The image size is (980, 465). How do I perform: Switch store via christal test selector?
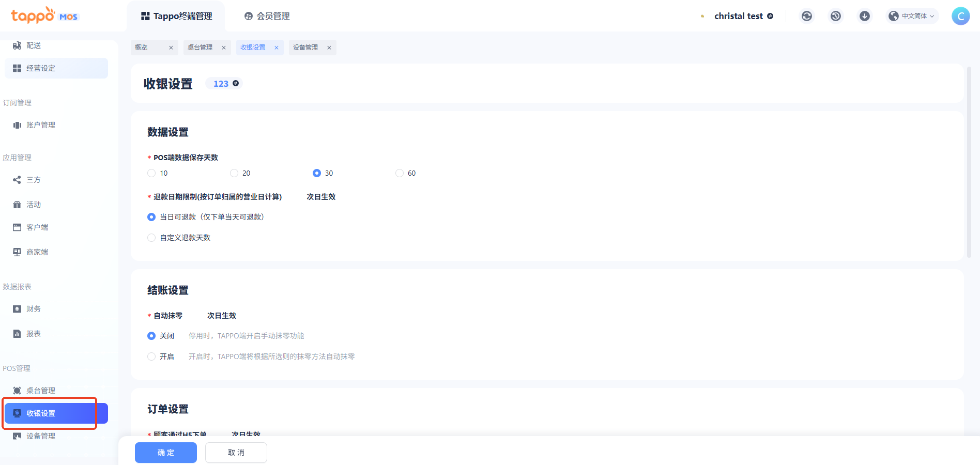click(743, 16)
